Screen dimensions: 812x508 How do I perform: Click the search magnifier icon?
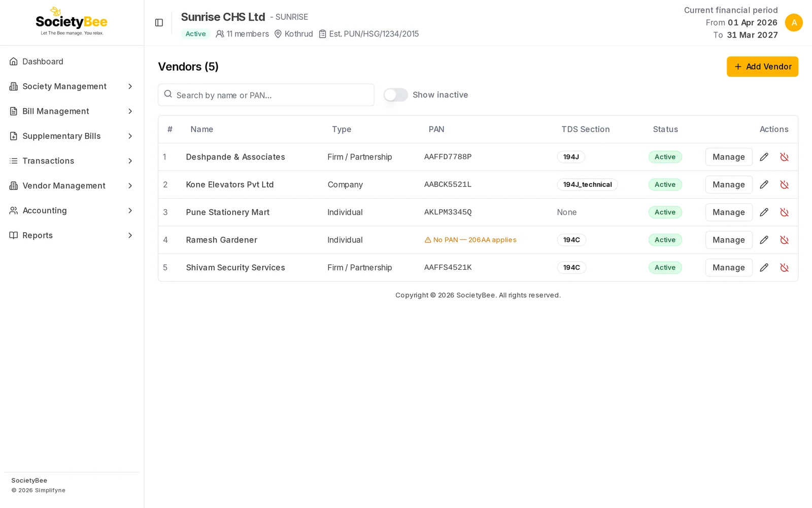(168, 94)
